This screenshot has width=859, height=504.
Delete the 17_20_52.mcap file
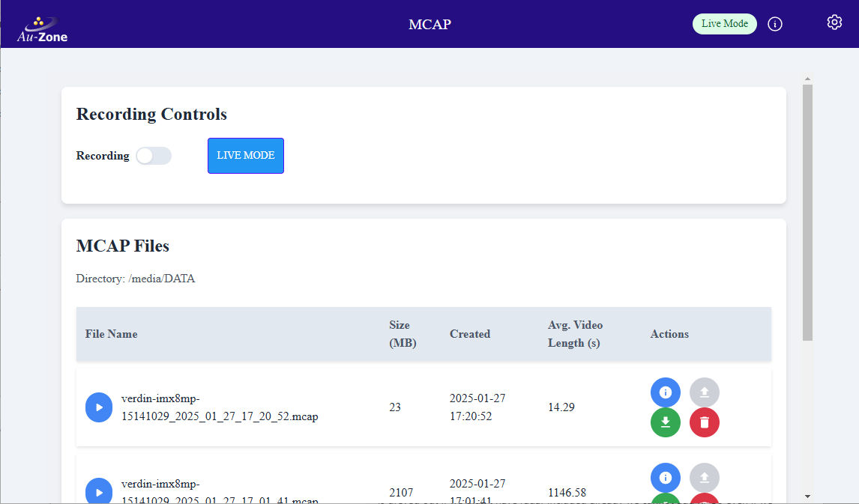pos(704,422)
